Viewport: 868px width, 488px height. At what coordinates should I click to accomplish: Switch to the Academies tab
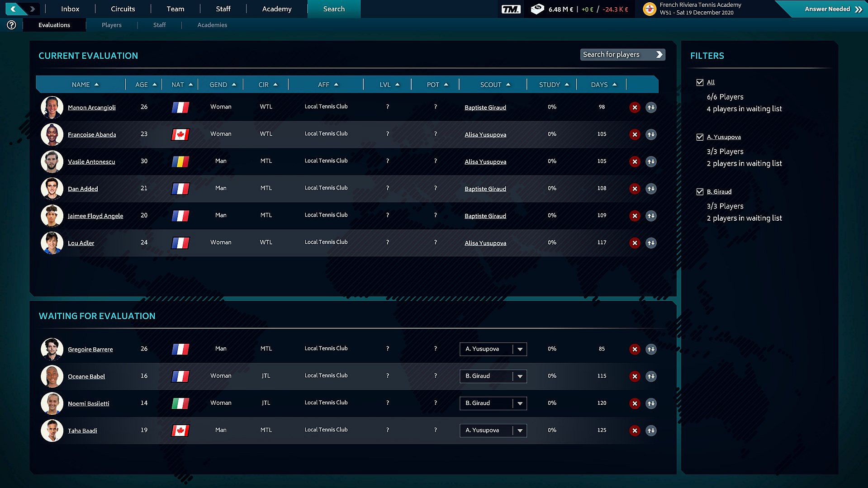coord(212,25)
